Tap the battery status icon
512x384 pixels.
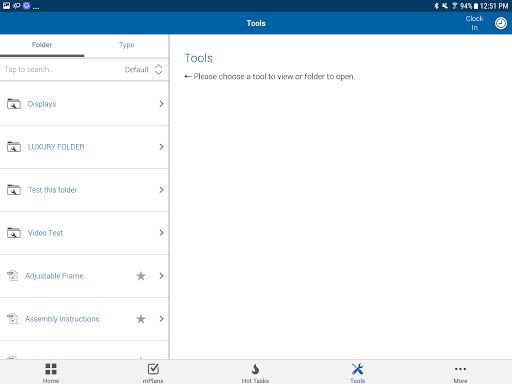[x=476, y=6]
